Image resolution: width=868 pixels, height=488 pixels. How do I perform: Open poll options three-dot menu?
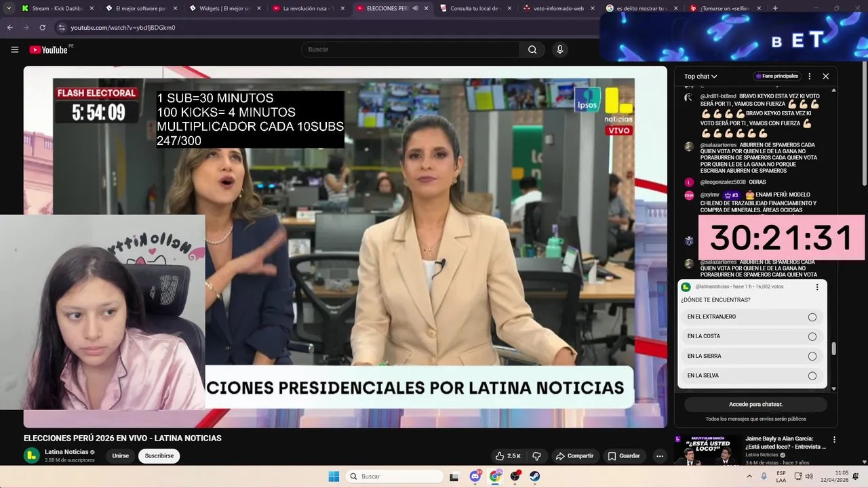coord(817,287)
